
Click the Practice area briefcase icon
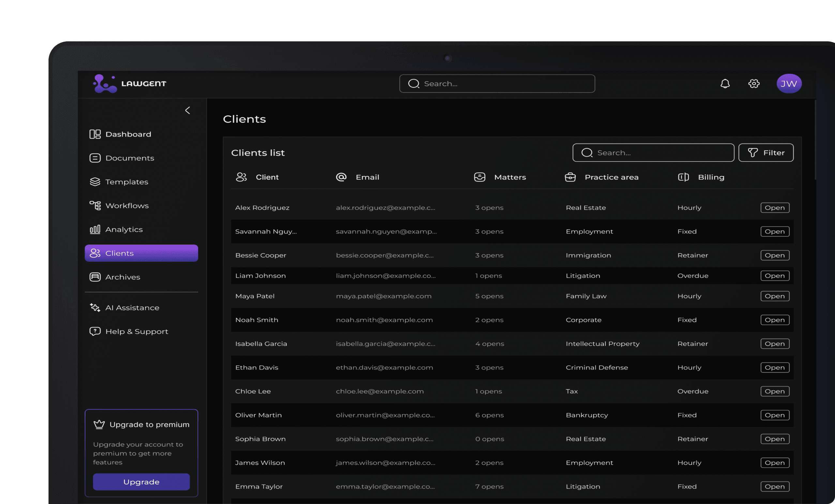(570, 177)
